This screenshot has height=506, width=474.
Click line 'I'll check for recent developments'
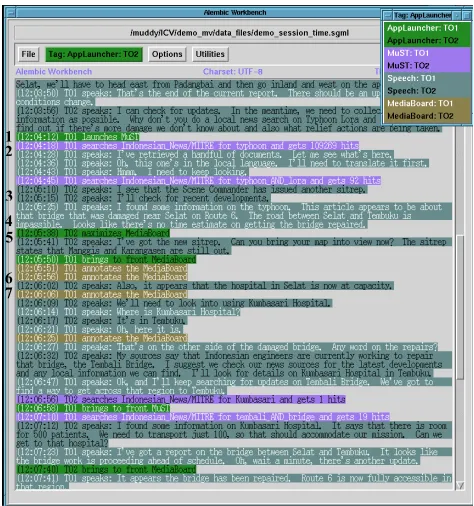(x=143, y=198)
